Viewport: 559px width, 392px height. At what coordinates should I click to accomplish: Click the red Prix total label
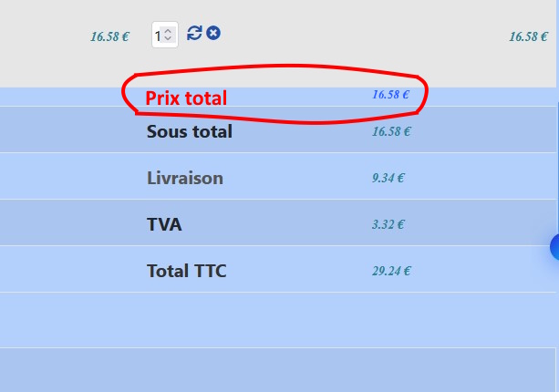coord(186,98)
